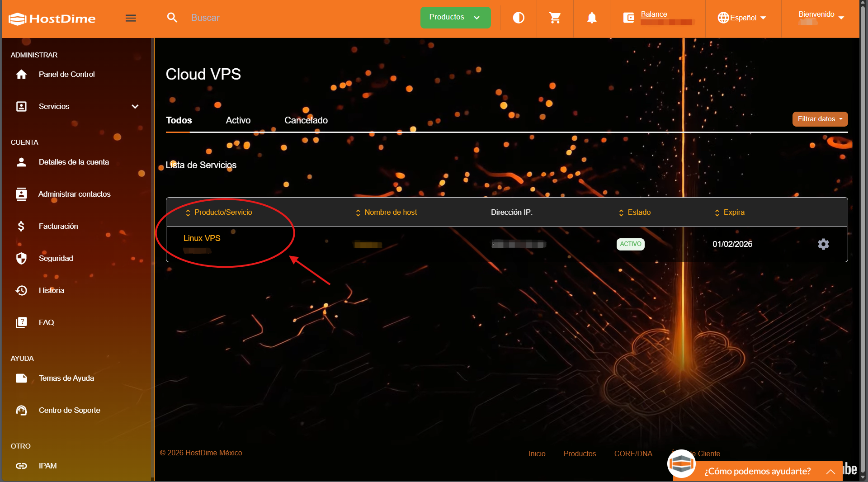Click the CORE/DNA footer link
This screenshot has height=482, width=868.
point(633,454)
